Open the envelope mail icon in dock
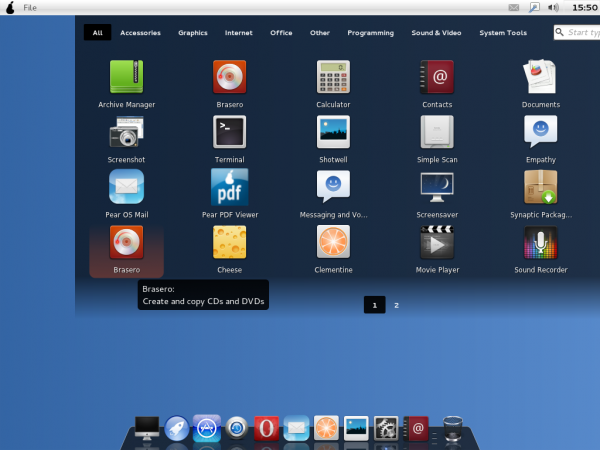The image size is (600, 450). tap(296, 428)
